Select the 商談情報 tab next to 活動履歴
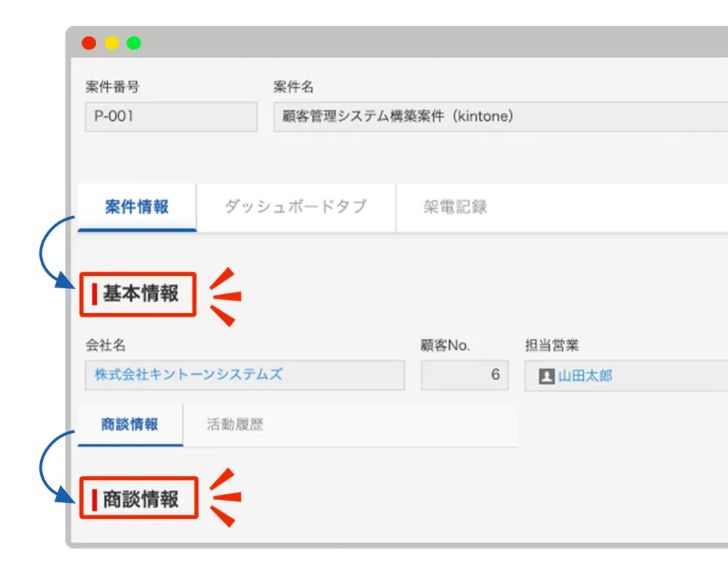Screen dimensions: 728x578 coord(130,425)
